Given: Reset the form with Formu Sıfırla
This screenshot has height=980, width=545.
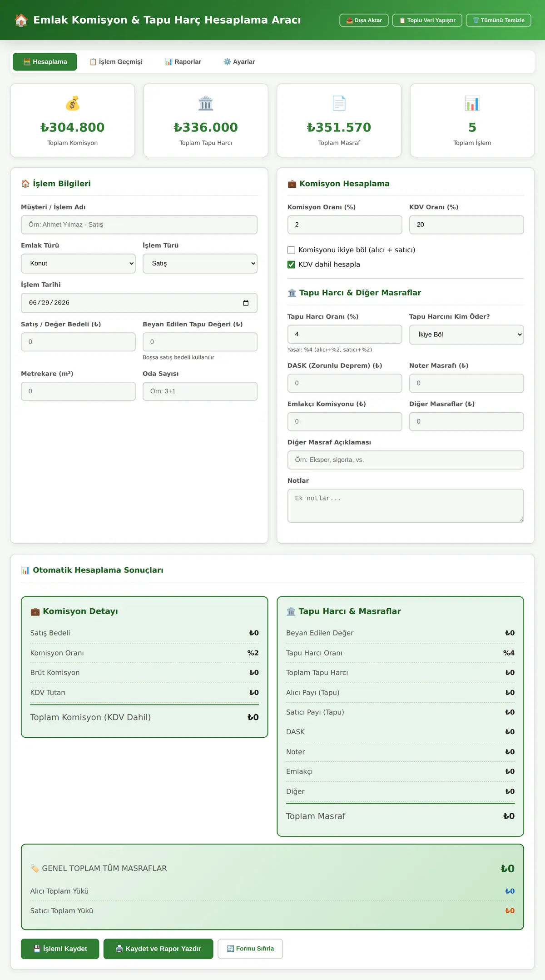Looking at the screenshot, I should pyautogui.click(x=250, y=949).
